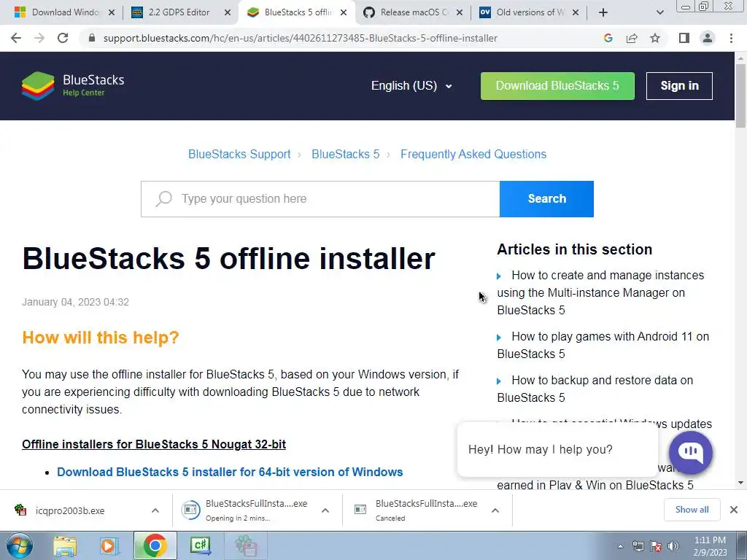This screenshot has height=560, width=747.
Task: Show hidden system tray icons
Action: 620,546
